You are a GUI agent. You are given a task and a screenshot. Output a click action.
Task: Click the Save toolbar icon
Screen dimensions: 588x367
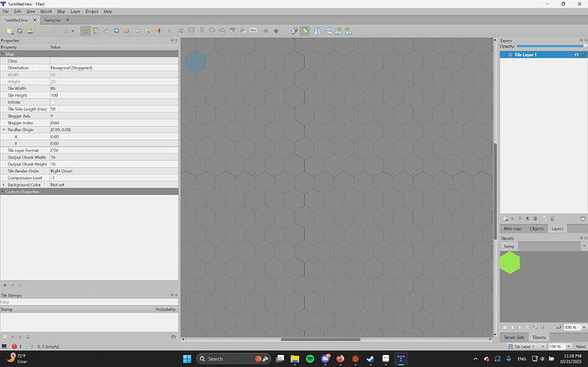point(30,32)
